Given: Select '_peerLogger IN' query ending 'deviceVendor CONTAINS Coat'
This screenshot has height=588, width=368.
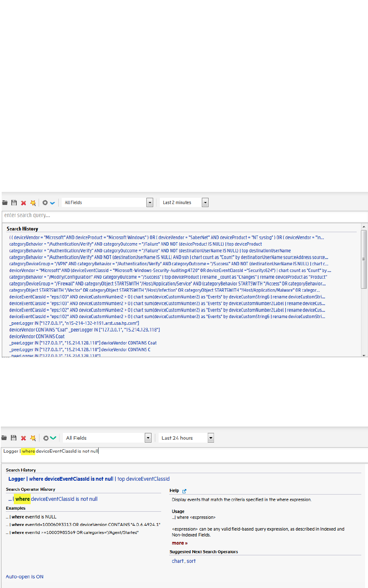Looking at the screenshot, I should (83, 343).
